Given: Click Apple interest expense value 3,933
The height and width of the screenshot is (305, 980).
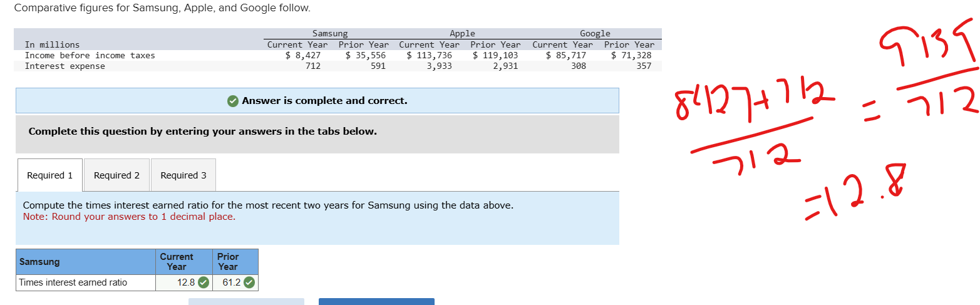Looking at the screenshot, I should point(439,66).
